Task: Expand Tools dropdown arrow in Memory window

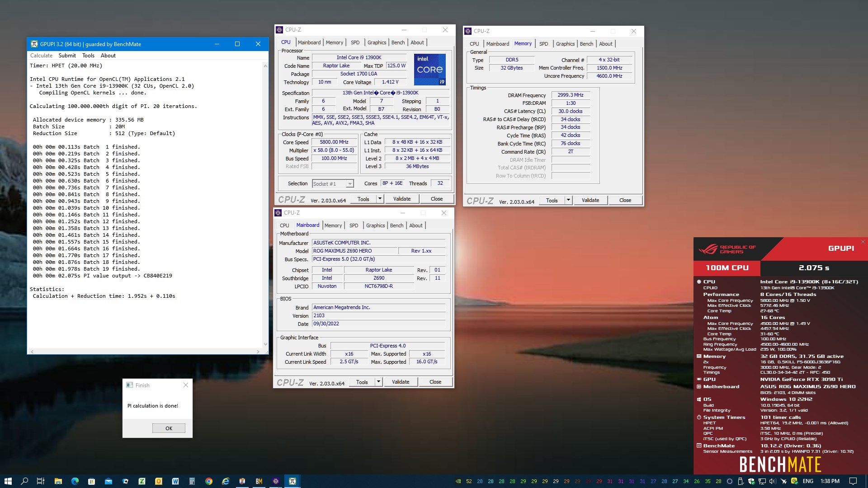Action: pyautogui.click(x=568, y=200)
